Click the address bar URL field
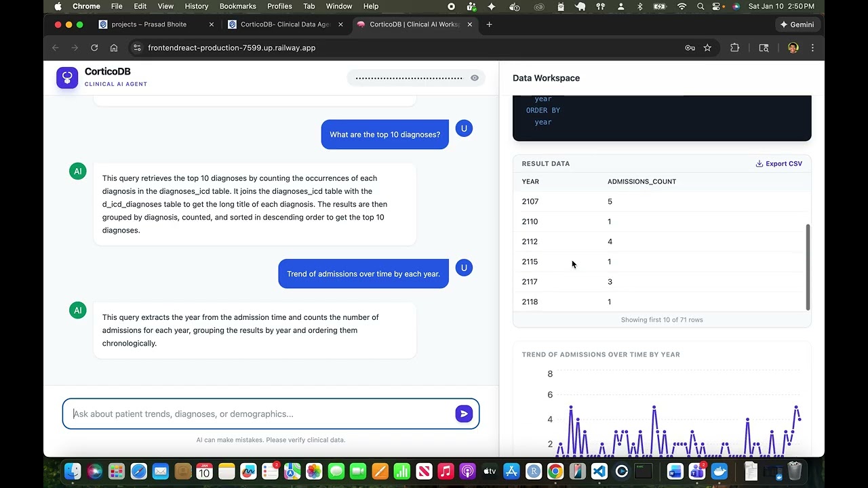 pyautogui.click(x=407, y=47)
